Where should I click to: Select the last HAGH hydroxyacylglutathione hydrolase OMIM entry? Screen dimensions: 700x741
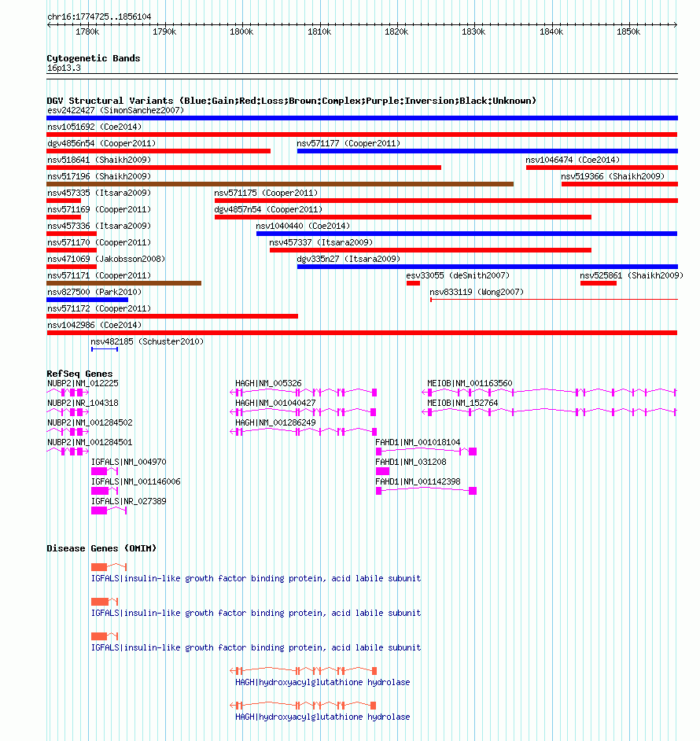(322, 717)
